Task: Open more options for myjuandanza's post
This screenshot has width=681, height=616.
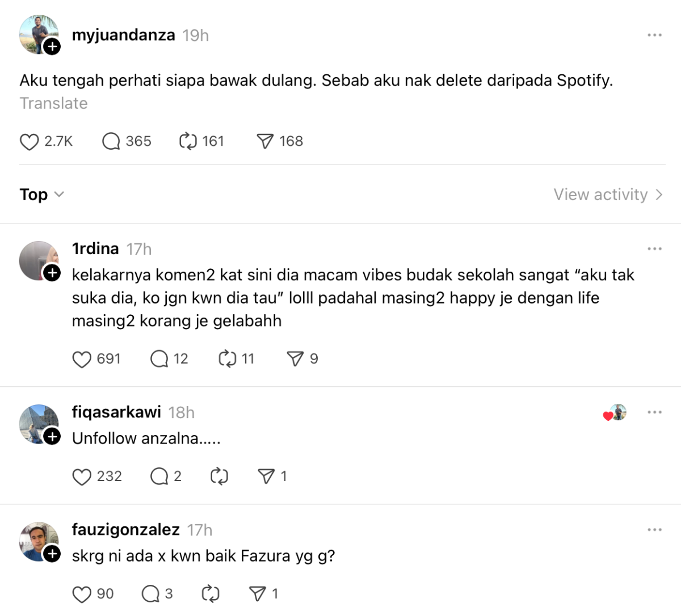Action: click(x=654, y=35)
